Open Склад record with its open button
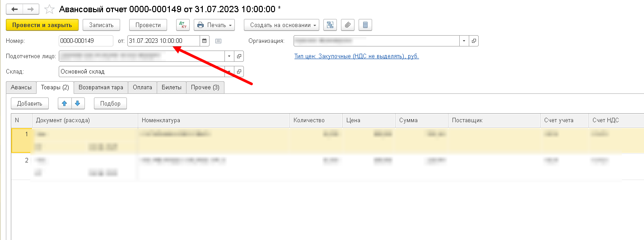This screenshot has width=644, height=240. (239, 72)
